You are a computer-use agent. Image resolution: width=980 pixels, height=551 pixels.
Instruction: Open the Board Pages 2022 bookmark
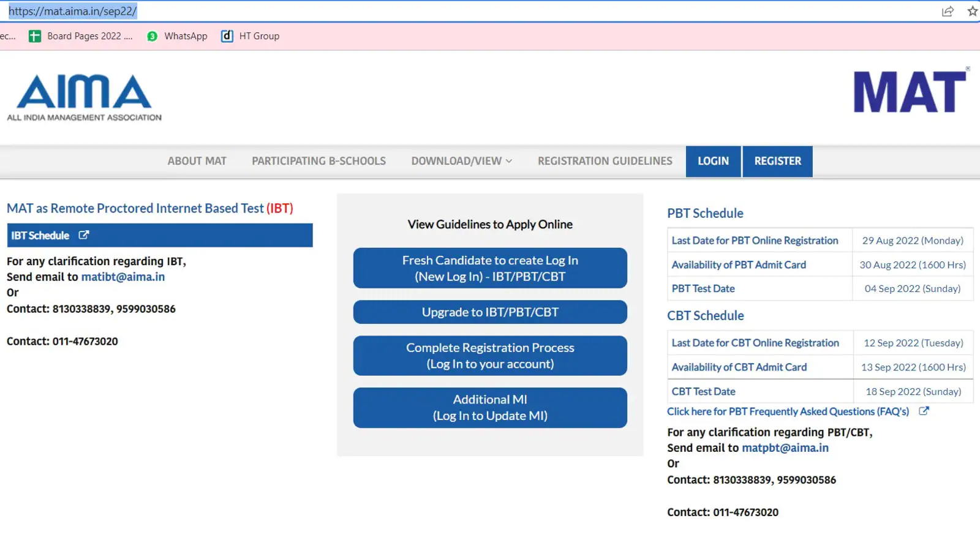coord(81,36)
